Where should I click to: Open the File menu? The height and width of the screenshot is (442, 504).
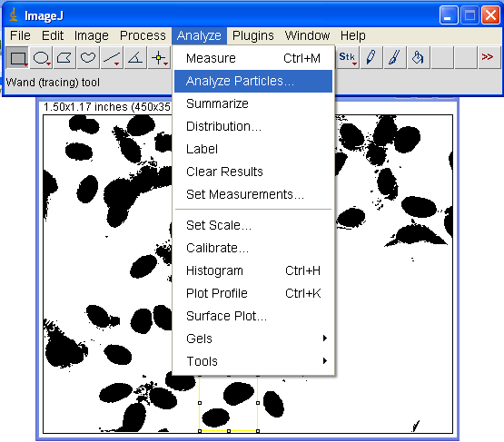[x=20, y=35]
